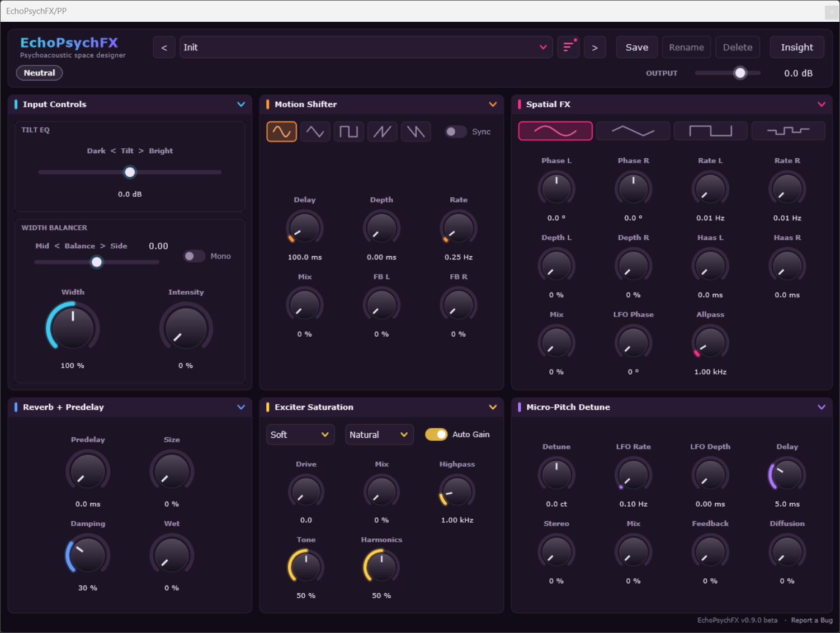
Task: Collapse the Motion Shifter panel
Action: (x=493, y=105)
